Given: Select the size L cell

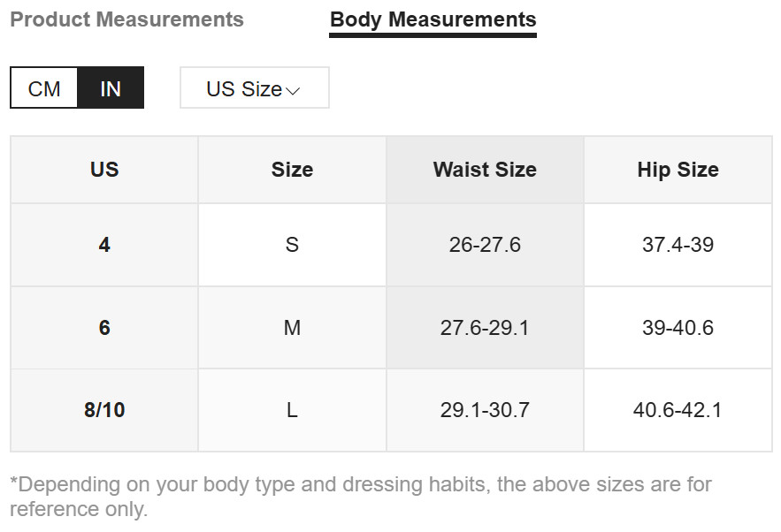Looking at the screenshot, I should tap(292, 410).
